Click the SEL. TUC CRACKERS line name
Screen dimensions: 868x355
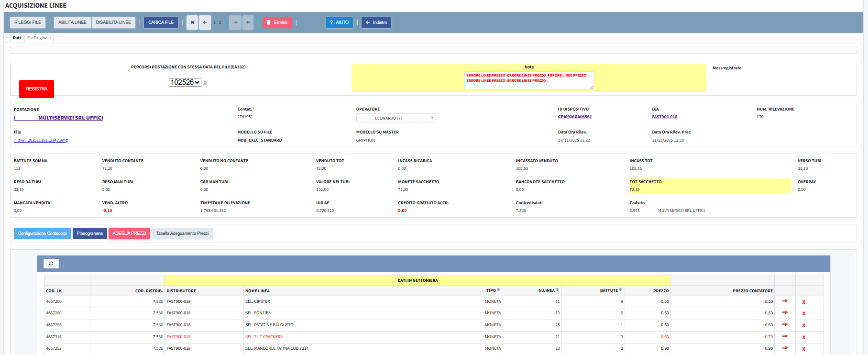pyautogui.click(x=264, y=337)
